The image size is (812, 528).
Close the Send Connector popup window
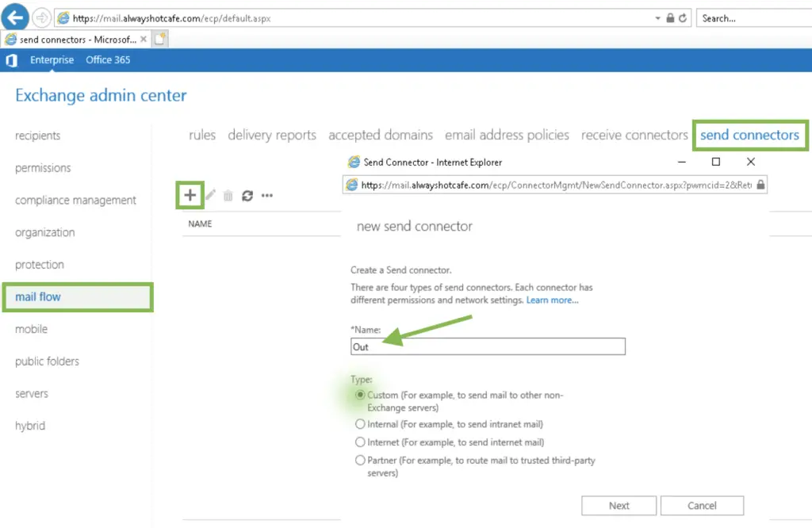tap(750, 162)
